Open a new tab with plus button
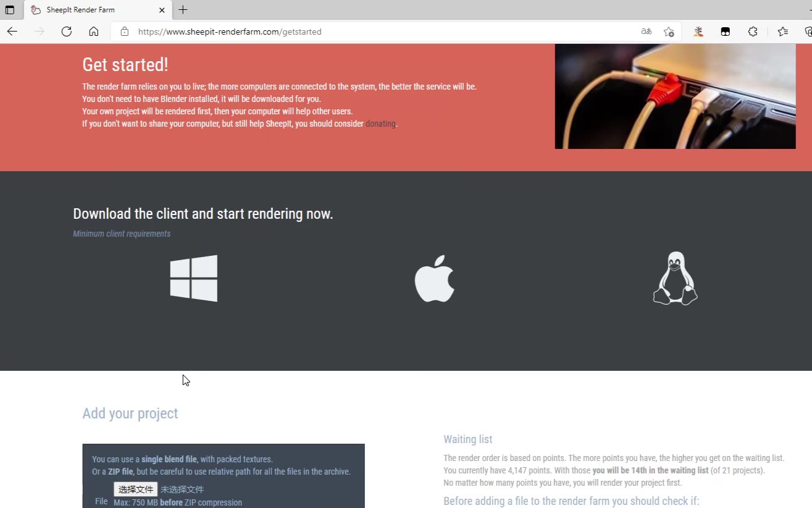 coord(183,10)
